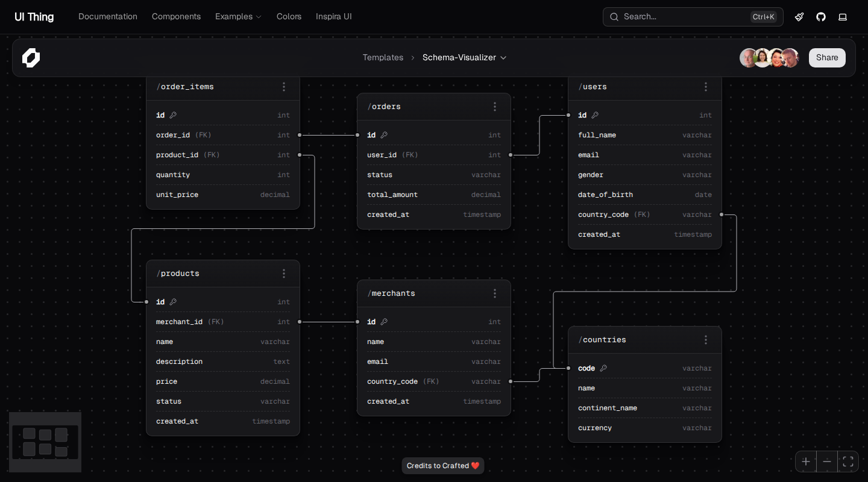
Task: Click the Templates breadcrumb link
Action: pos(383,58)
